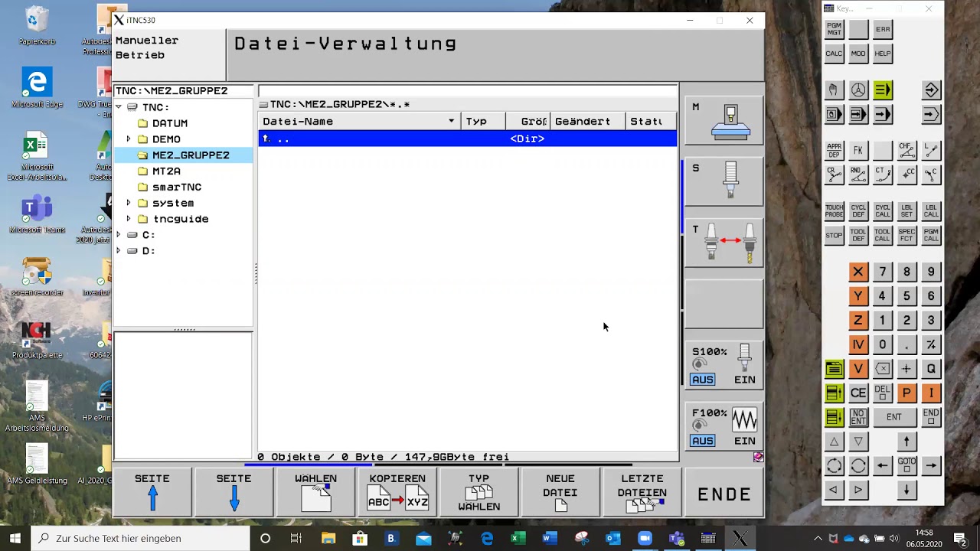
Task: Open Excel from the taskbar
Action: click(x=518, y=538)
